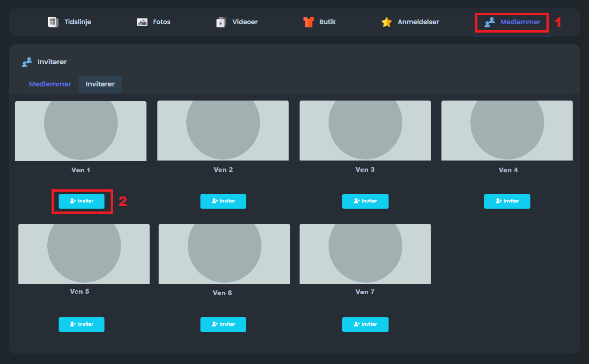
Task: Invite Ven 3 via Inviter button
Action: [x=365, y=201]
